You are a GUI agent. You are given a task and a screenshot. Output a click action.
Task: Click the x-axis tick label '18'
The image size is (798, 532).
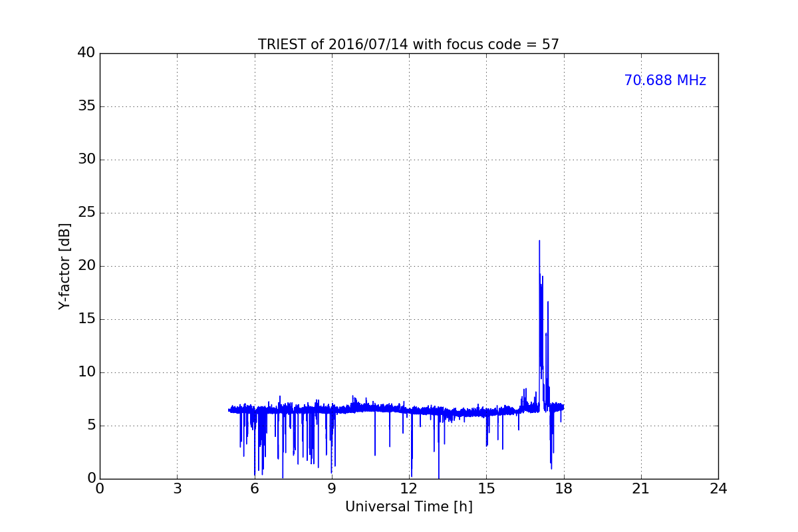pyautogui.click(x=564, y=489)
